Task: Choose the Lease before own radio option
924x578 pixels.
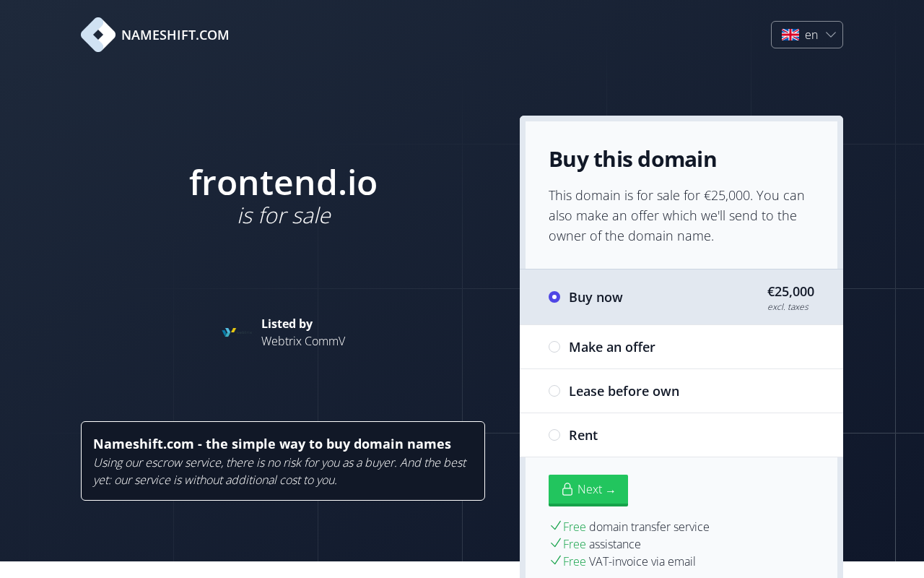Action: 554,391
